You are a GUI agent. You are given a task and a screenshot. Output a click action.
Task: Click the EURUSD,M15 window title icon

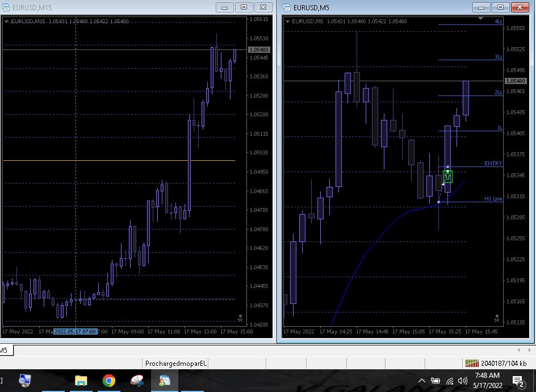click(6, 7)
